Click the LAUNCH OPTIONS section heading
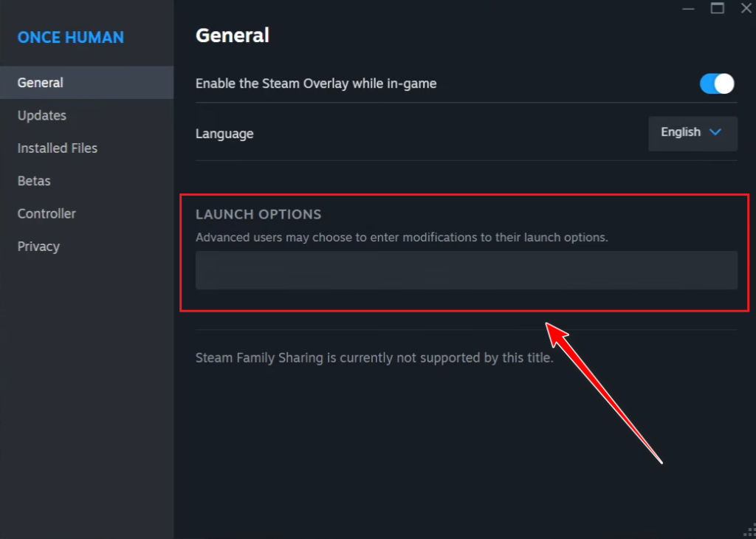 pyautogui.click(x=258, y=215)
